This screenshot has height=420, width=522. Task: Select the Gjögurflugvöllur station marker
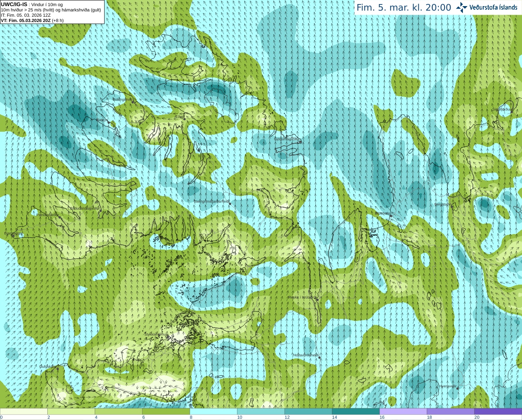(300, 142)
